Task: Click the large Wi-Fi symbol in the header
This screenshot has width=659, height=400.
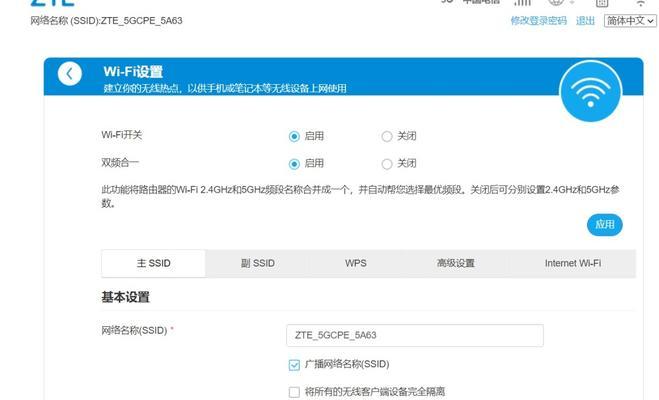Action: [590, 91]
